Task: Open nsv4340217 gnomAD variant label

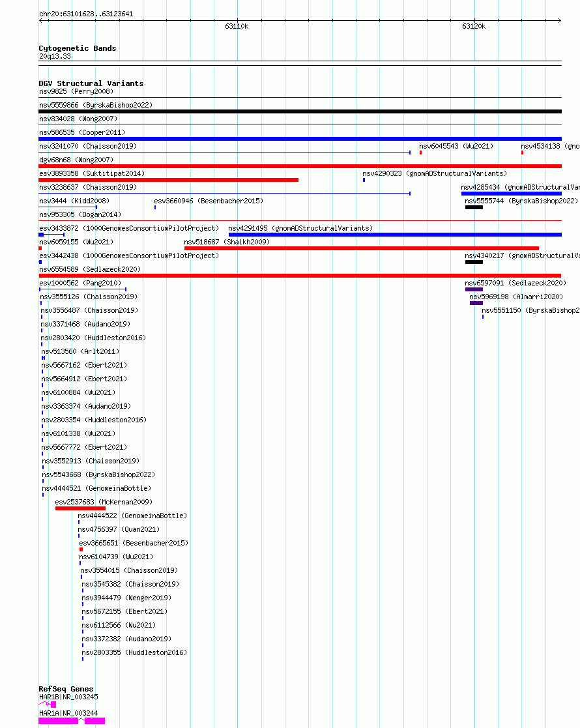Action: point(522,256)
